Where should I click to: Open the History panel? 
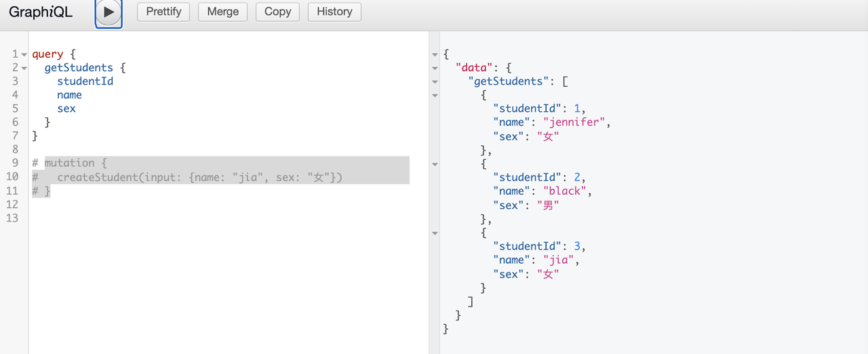[334, 12]
